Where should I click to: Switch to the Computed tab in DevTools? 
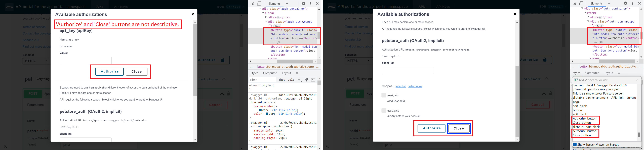click(x=270, y=73)
